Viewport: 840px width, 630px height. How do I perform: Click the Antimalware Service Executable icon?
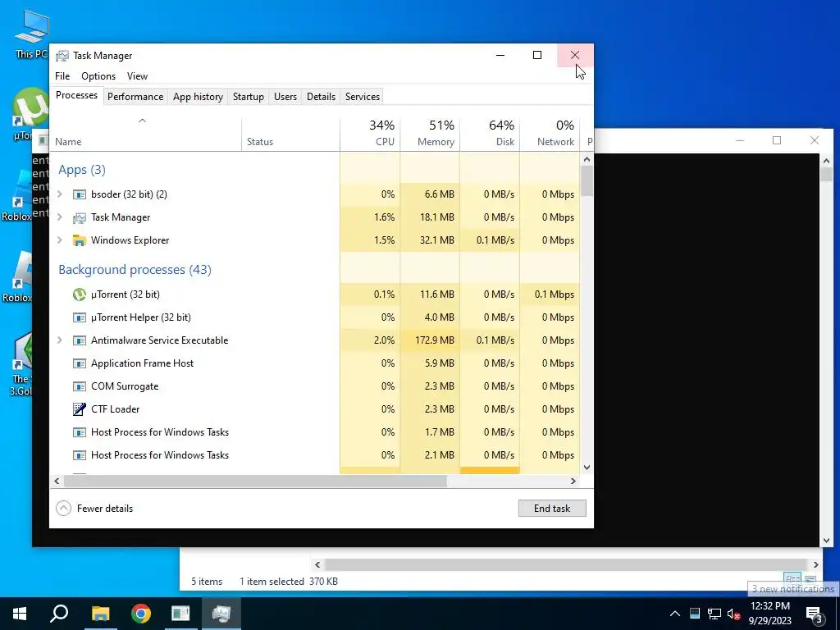tap(80, 340)
